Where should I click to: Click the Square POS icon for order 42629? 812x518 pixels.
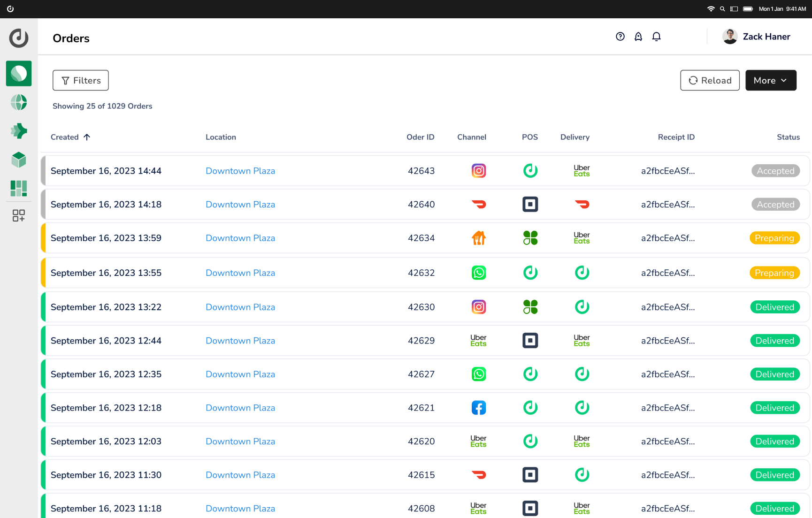click(530, 341)
